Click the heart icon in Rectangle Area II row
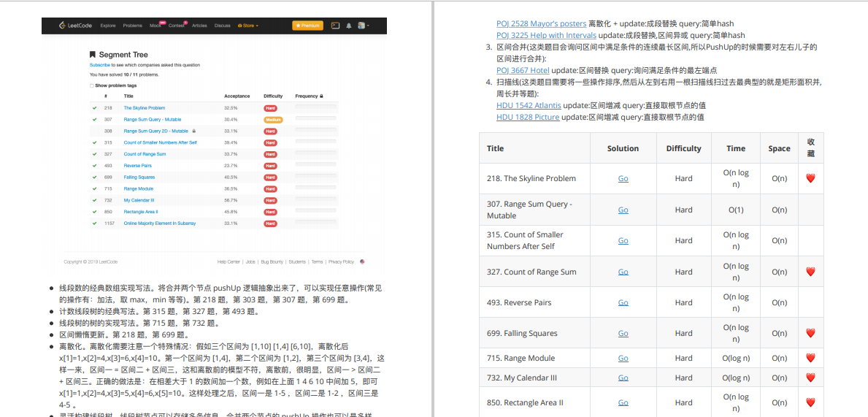 (810, 402)
